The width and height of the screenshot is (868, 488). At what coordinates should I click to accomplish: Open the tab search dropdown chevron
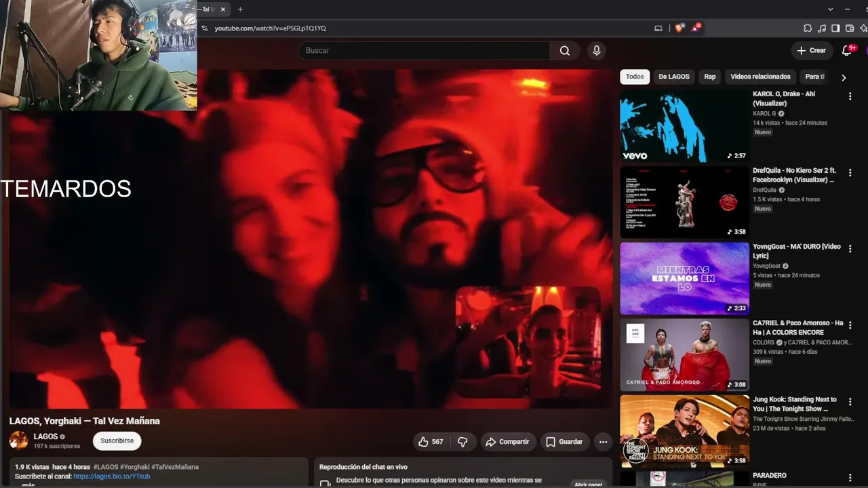pos(830,9)
